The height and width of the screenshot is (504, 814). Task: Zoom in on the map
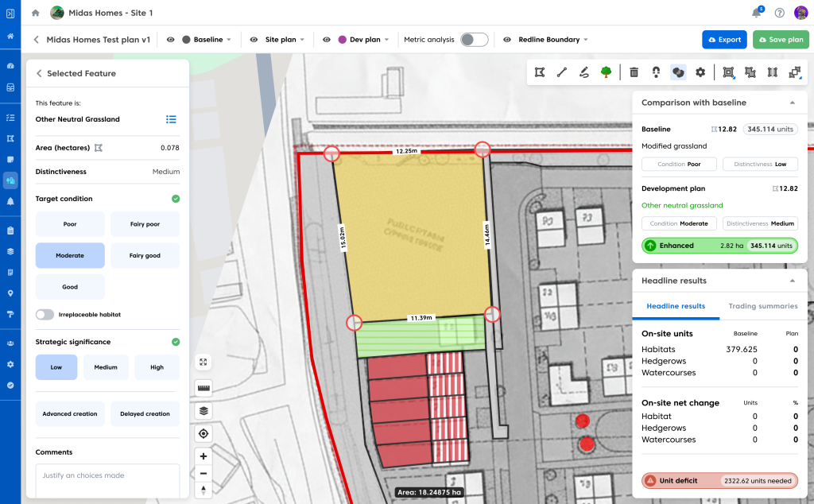click(204, 456)
